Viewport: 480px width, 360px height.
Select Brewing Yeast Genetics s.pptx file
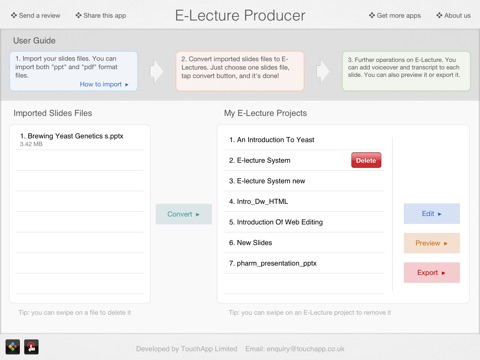80,139
